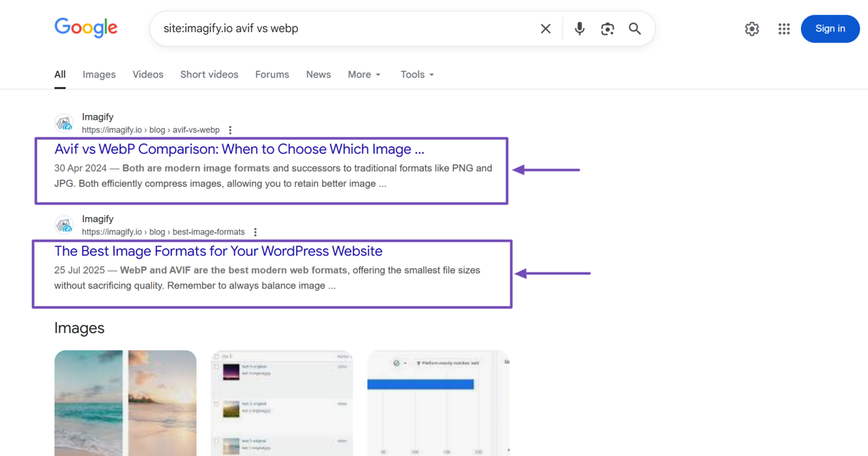Click the beach comparison image thumbnail
This screenshot has height=456, width=868.
(x=125, y=403)
